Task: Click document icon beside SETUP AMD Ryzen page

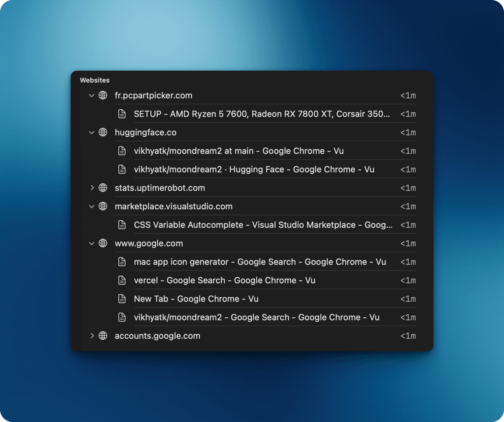Action: [122, 114]
